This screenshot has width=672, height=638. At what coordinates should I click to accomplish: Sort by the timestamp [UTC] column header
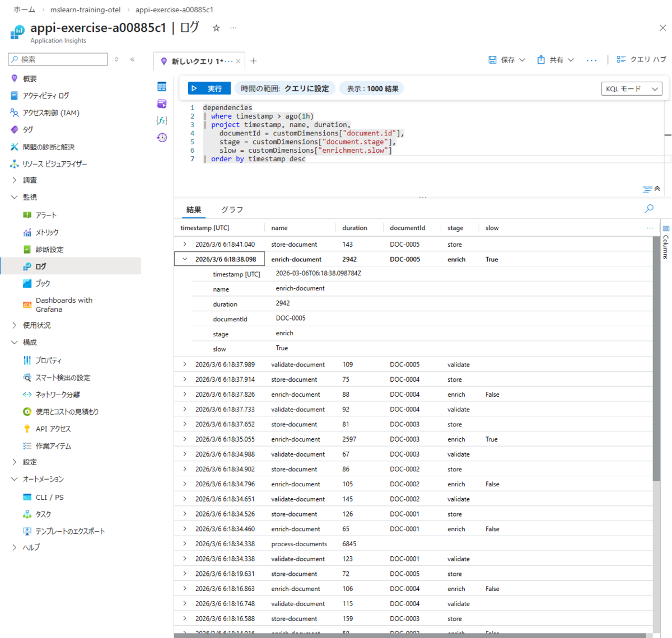pos(205,228)
